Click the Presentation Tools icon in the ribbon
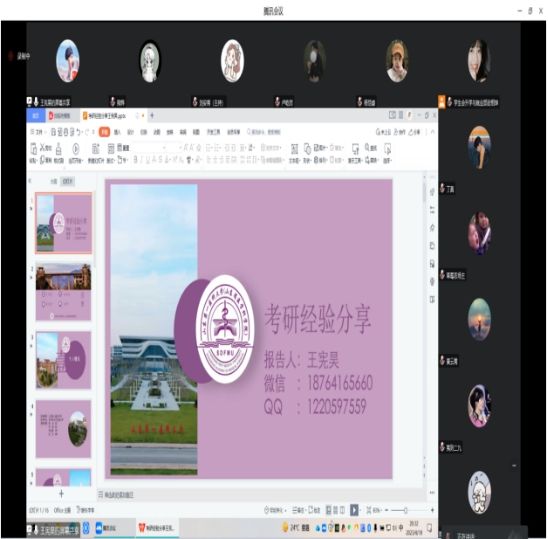Viewport: 548px width, 539px height. click(x=355, y=149)
